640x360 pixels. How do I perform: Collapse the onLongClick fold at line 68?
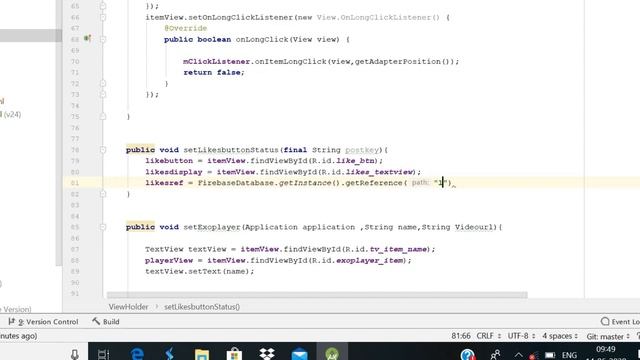pos(103,40)
